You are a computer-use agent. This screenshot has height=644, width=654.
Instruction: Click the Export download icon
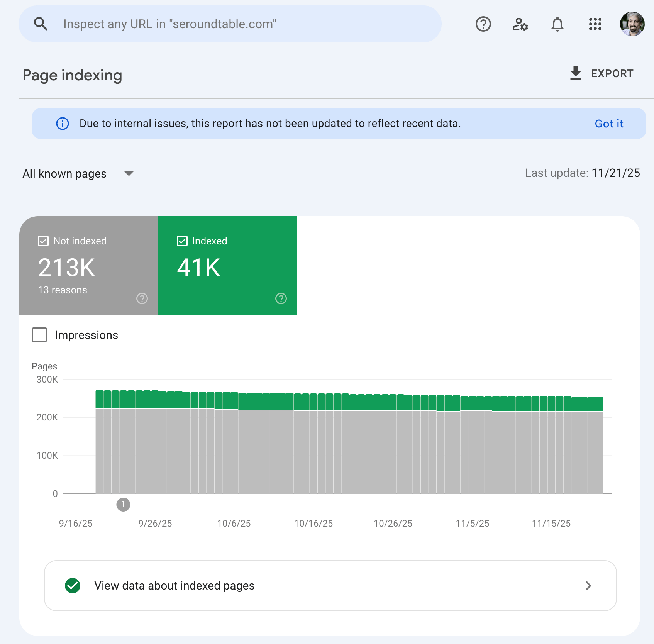pos(576,73)
